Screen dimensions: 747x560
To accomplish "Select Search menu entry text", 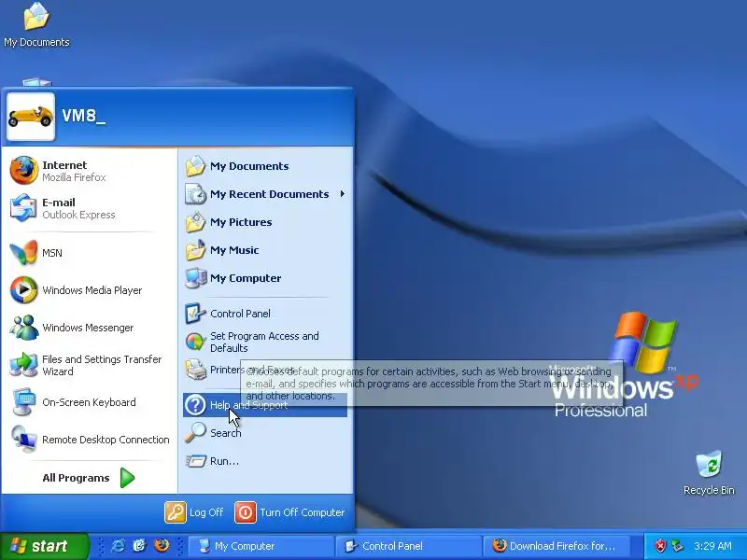I will coord(226,433).
